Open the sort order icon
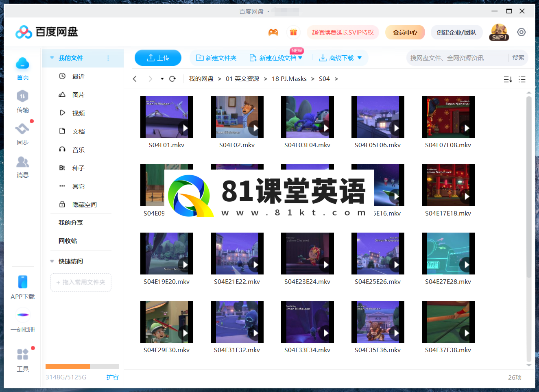 click(508, 80)
